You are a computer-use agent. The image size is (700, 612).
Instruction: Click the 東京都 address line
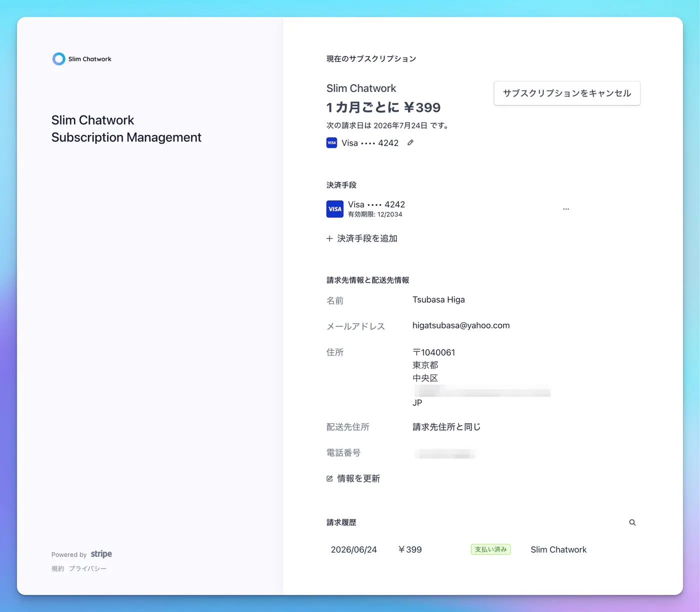pyautogui.click(x=425, y=366)
